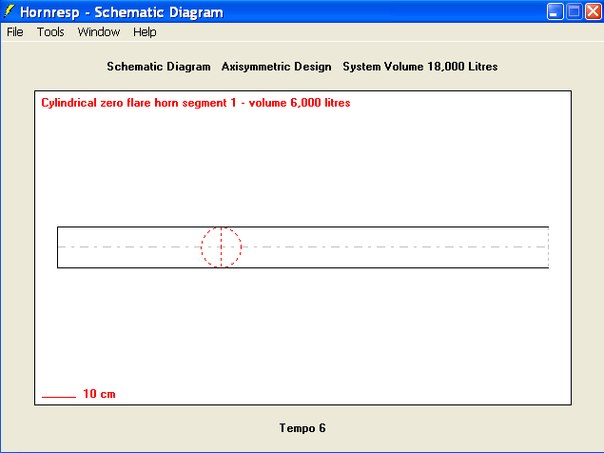Screen dimensions: 604x453
Task: Click the grey dash-dot horn centerline
Action: (x=400, y=247)
